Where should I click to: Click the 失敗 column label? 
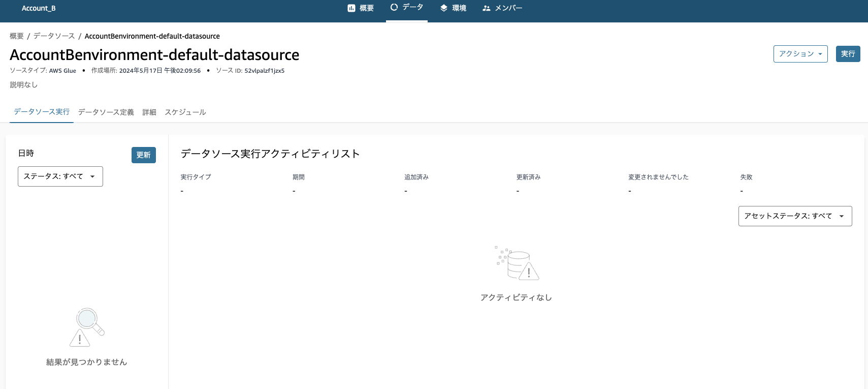click(747, 177)
